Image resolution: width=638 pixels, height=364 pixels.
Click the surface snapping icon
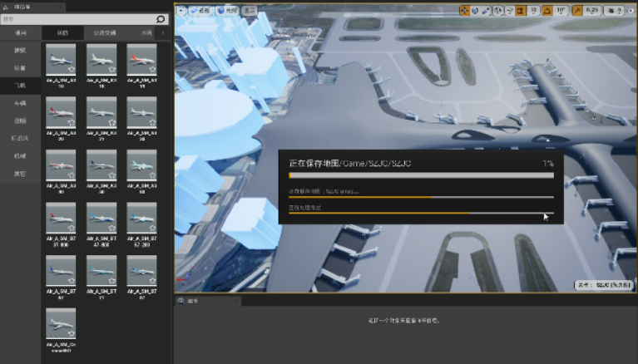509,11
